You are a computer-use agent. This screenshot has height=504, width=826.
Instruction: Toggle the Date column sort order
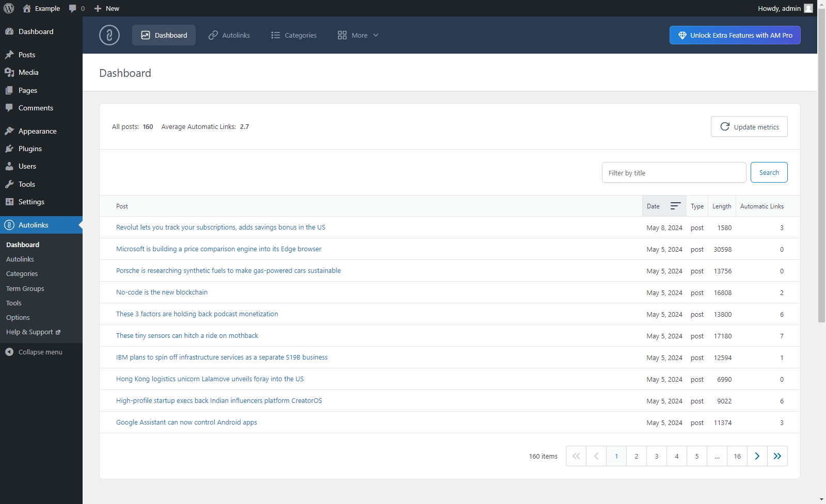click(676, 206)
